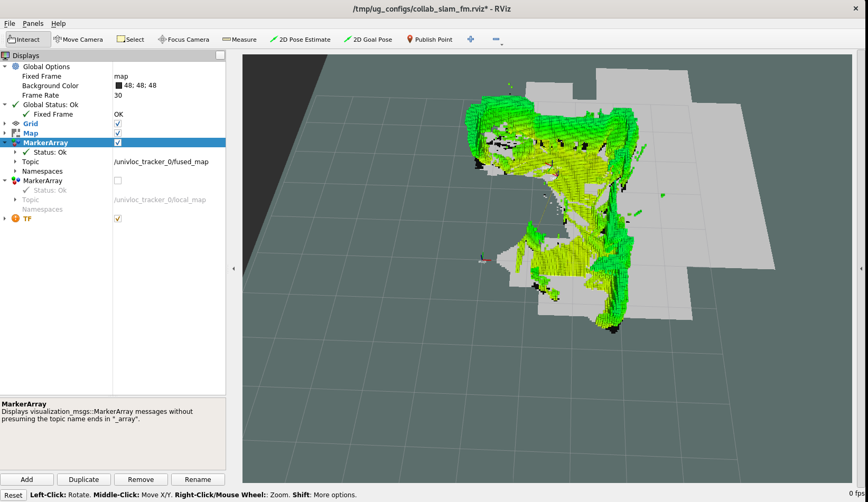
Task: Pick the Measure tool
Action: [x=239, y=40]
